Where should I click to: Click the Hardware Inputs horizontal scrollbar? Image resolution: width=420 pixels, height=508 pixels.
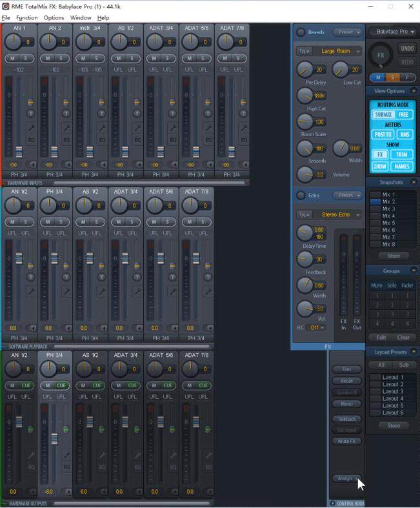tap(150, 183)
